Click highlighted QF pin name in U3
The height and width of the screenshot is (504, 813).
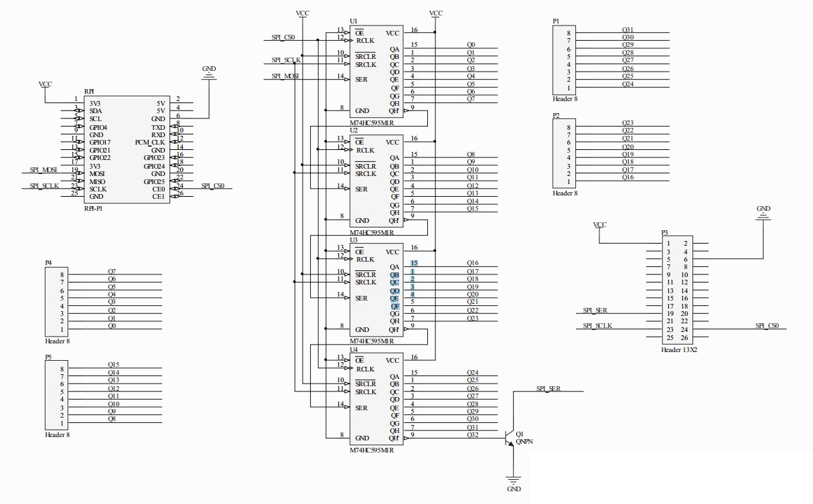pyautogui.click(x=395, y=306)
